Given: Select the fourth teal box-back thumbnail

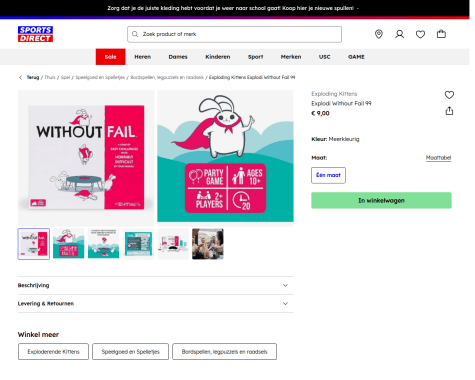Looking at the screenshot, I should [x=138, y=244].
